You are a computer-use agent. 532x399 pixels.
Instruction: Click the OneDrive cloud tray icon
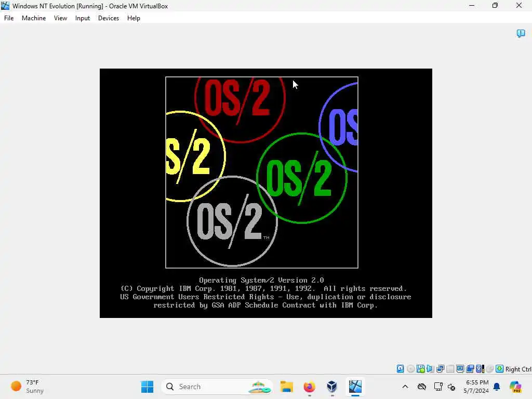pos(422,387)
